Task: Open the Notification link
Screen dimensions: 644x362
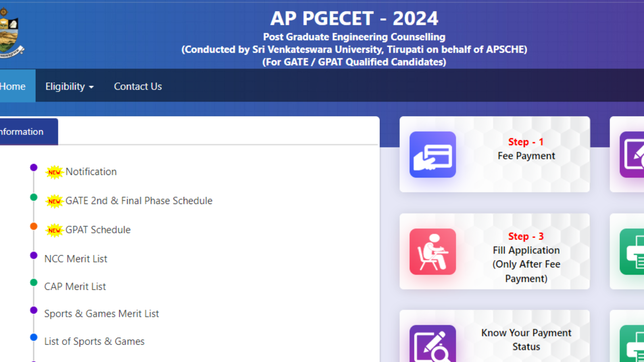Action: [x=91, y=172]
